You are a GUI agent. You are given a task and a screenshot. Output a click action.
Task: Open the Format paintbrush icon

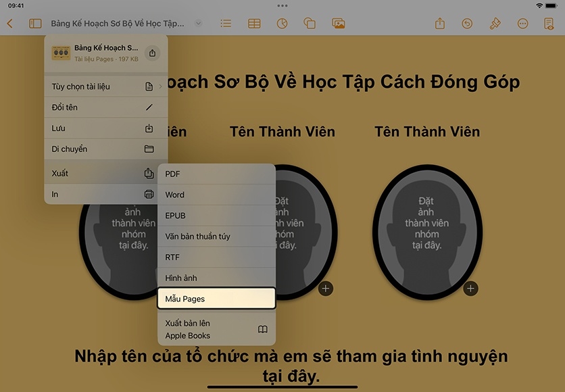point(495,24)
